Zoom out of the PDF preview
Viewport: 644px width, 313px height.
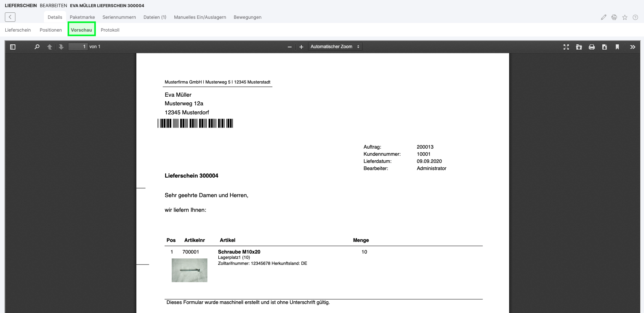289,47
